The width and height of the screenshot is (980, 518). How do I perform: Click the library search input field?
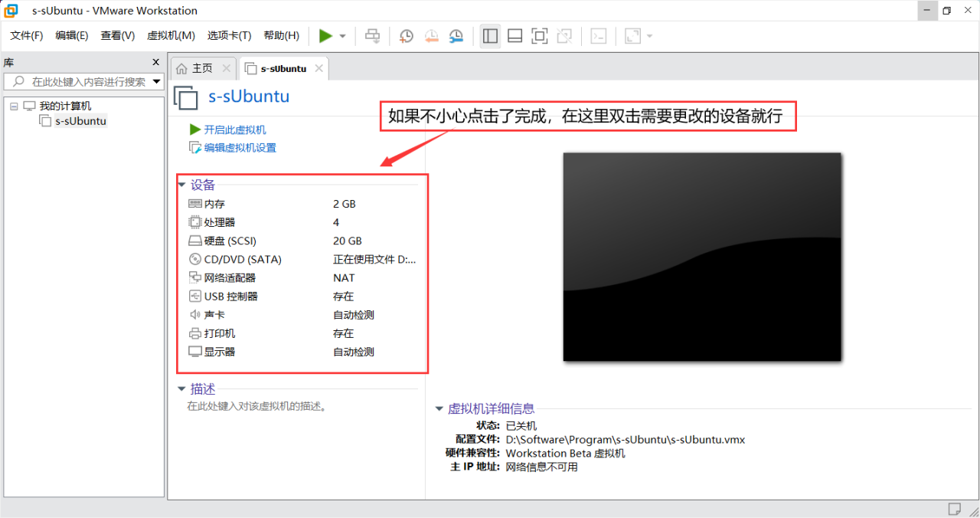click(84, 81)
